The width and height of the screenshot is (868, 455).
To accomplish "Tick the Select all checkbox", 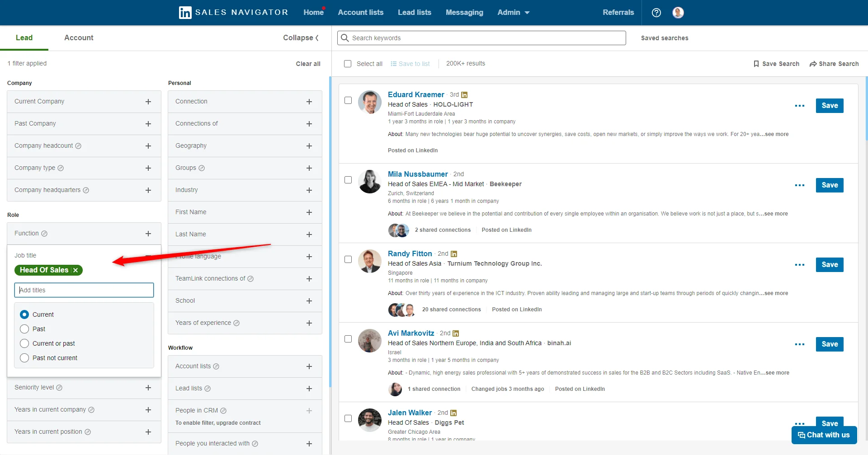I will pos(348,64).
